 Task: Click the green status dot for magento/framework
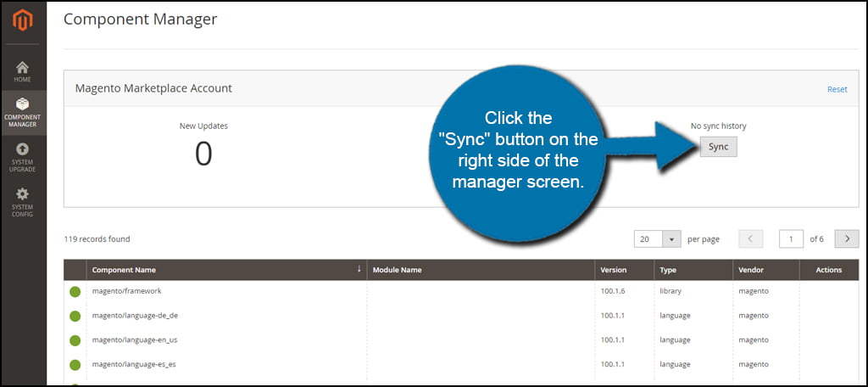pos(75,292)
